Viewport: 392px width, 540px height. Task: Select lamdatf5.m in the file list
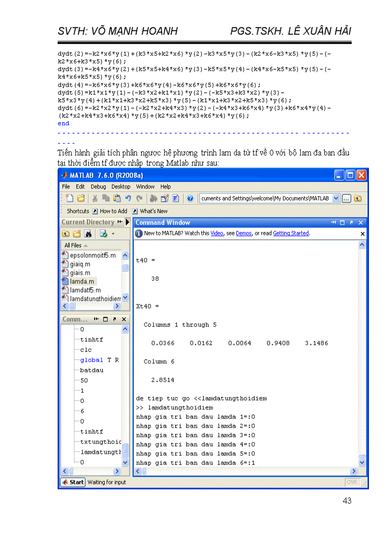(85, 290)
